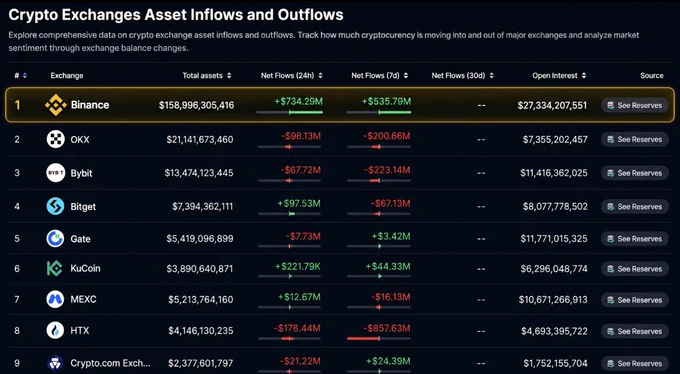
Task: Toggle the rank number sort arrows
Action: tap(25, 75)
